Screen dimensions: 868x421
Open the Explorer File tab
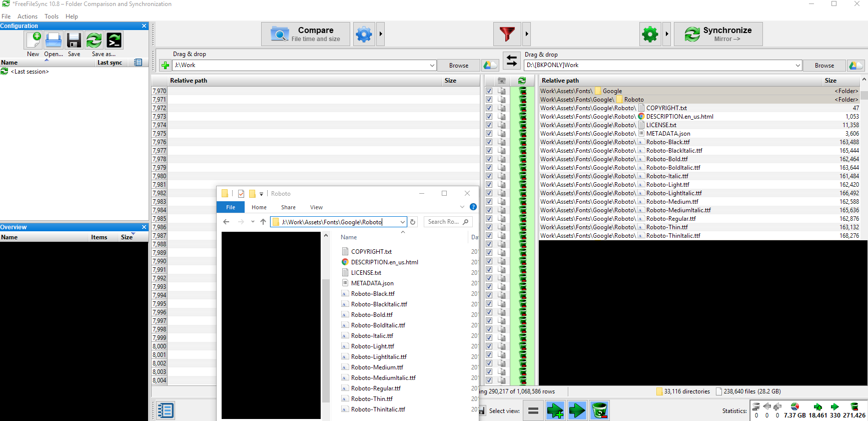tap(231, 207)
